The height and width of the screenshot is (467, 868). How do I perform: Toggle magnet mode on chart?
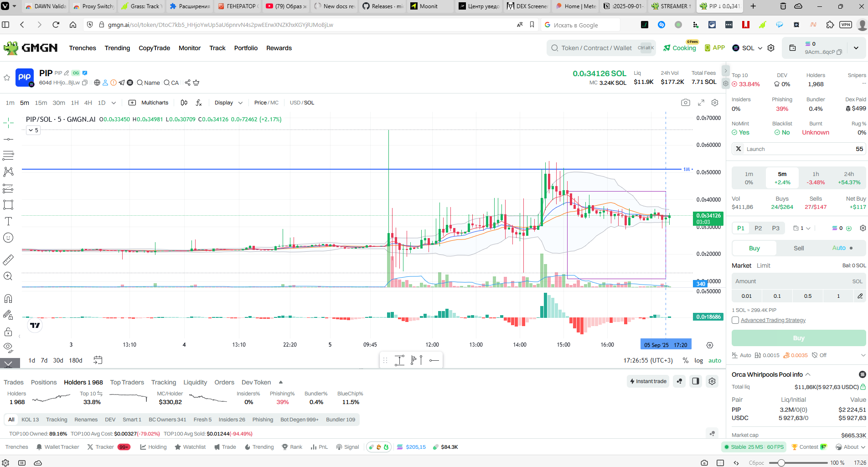[x=8, y=299]
